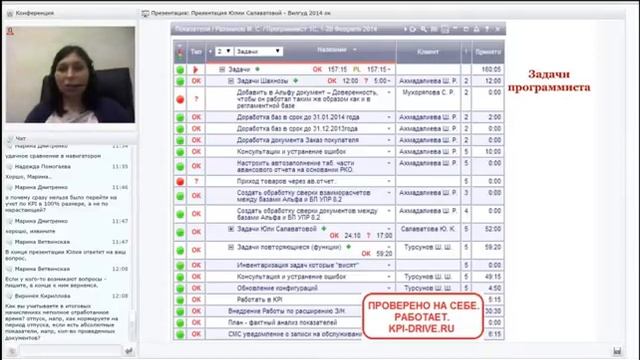Click the Презентация screen icon in header
This screenshot has height=360, width=640.
(145, 13)
